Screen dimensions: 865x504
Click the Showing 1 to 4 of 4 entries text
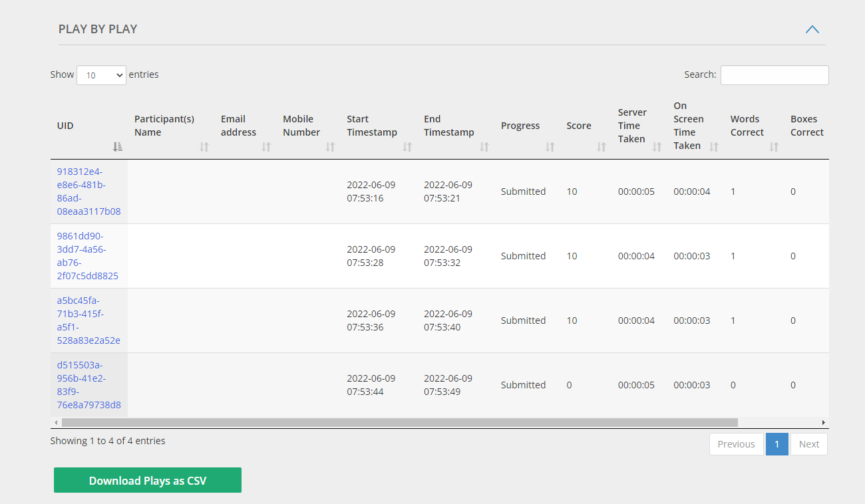pos(108,441)
